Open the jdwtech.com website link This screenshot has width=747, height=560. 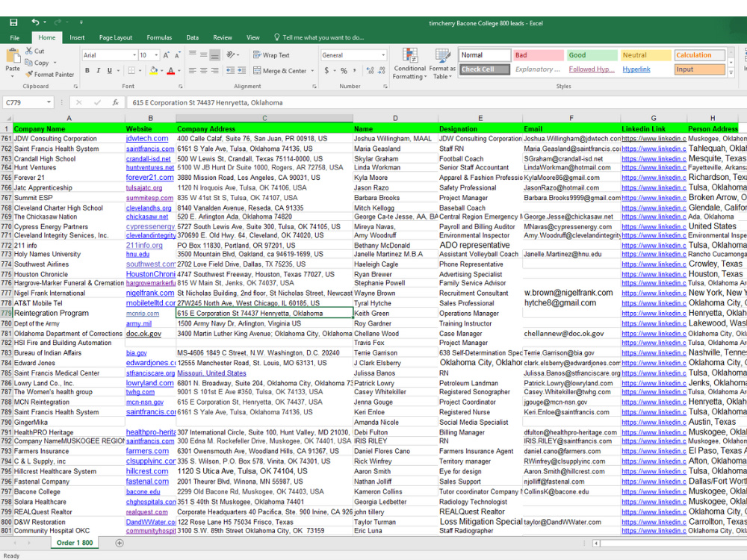pos(147,139)
